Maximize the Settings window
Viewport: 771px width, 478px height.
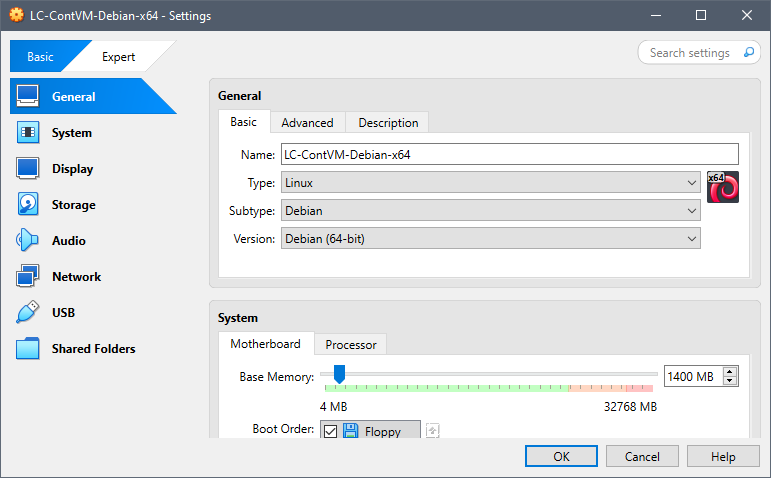tap(701, 15)
